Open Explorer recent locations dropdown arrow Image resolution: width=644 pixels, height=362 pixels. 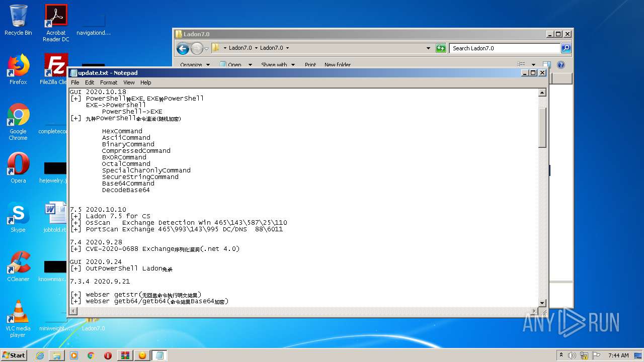206,48
